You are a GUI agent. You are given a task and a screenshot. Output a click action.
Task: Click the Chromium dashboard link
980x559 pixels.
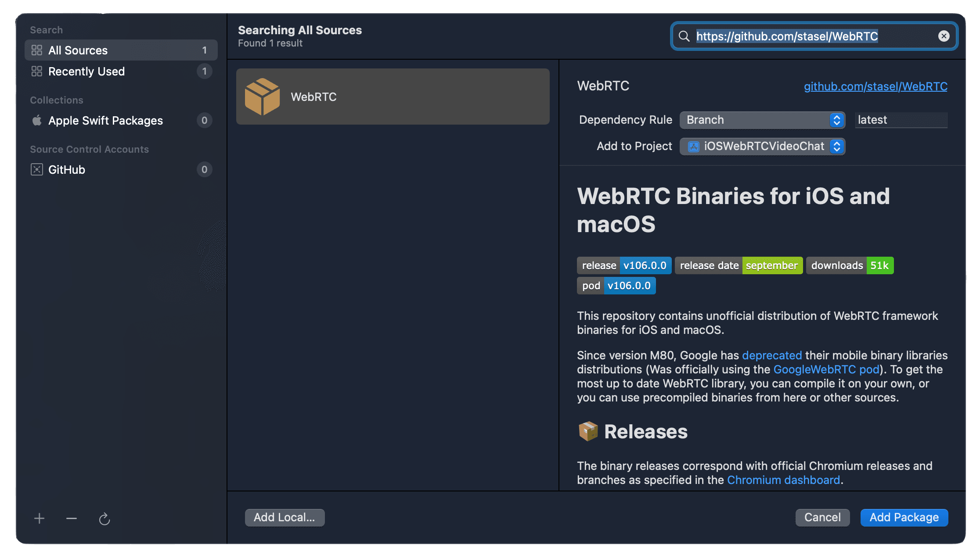(x=783, y=480)
